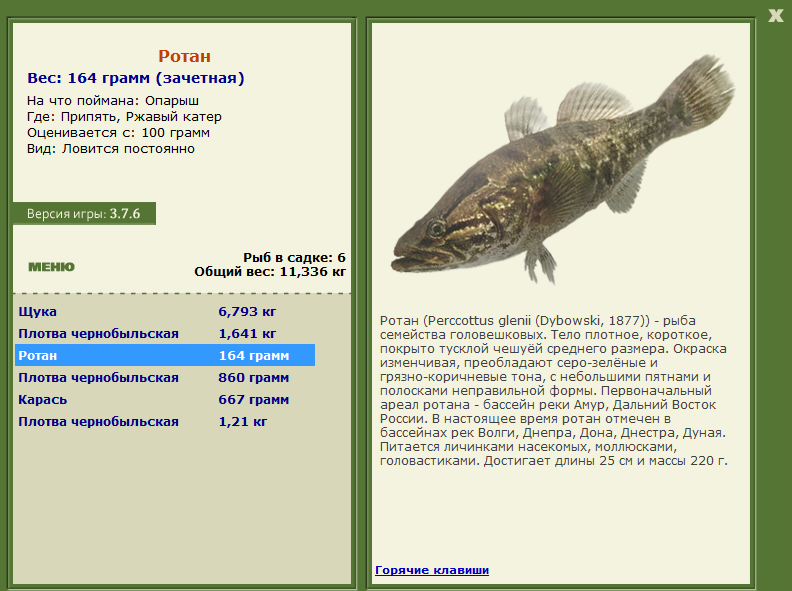Click the 667 грамм weight value

coord(254,400)
